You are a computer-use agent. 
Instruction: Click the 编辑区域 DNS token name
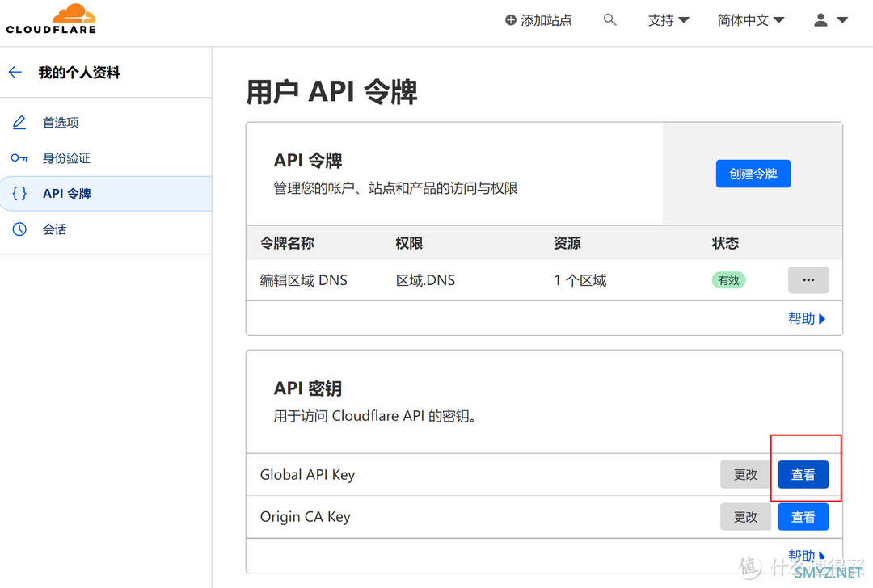click(x=303, y=279)
